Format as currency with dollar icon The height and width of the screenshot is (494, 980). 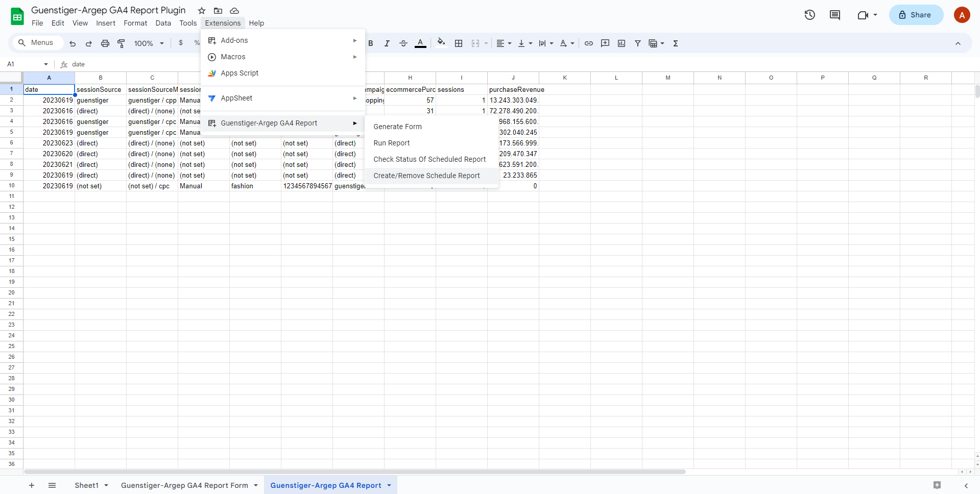pyautogui.click(x=181, y=43)
